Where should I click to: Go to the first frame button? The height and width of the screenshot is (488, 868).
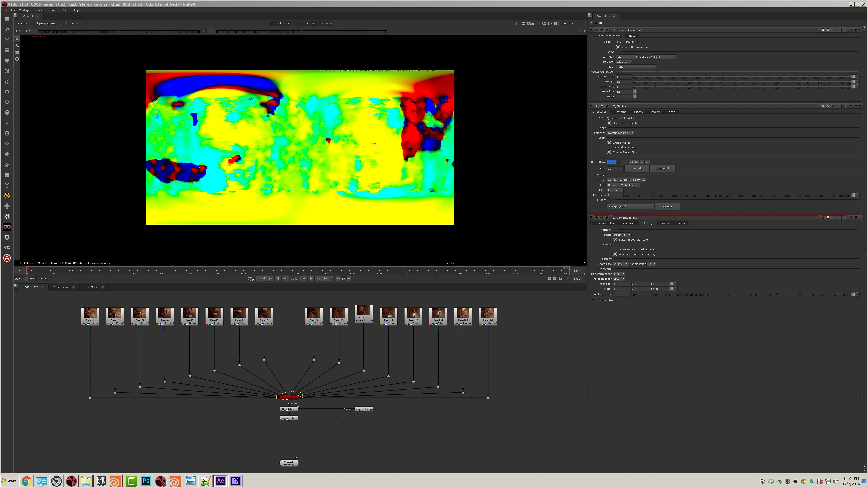pyautogui.click(x=264, y=279)
